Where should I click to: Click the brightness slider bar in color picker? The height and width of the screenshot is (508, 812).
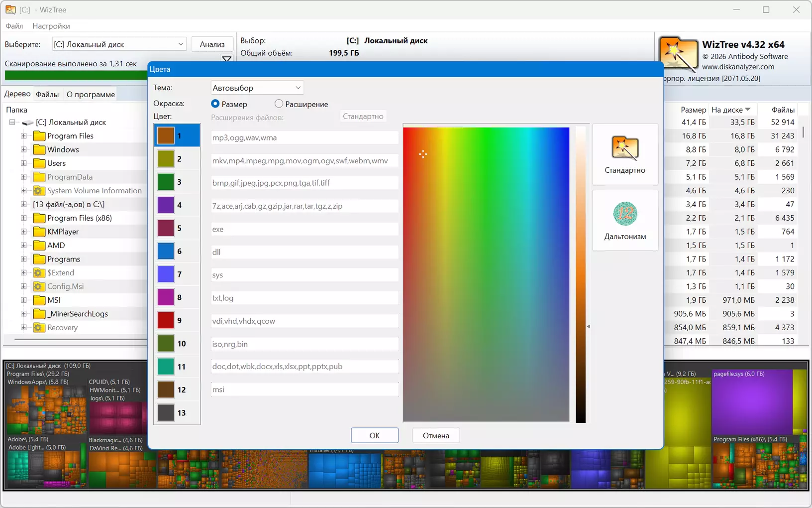[581, 274]
